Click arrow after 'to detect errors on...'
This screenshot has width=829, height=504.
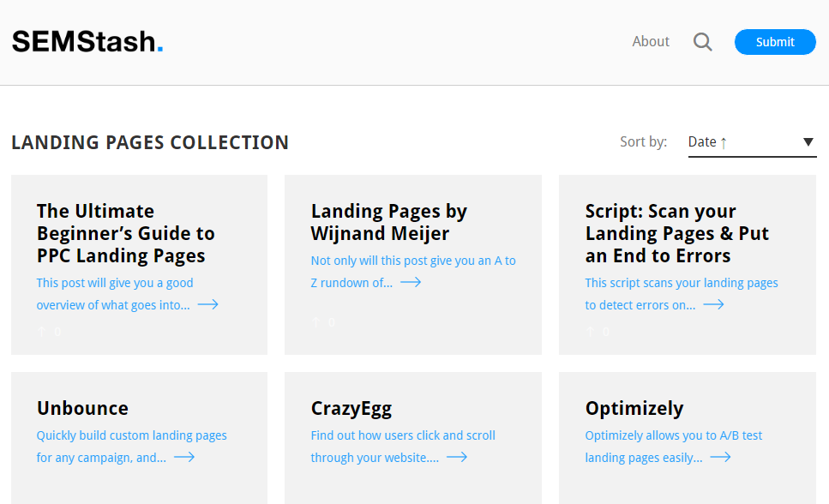(713, 304)
